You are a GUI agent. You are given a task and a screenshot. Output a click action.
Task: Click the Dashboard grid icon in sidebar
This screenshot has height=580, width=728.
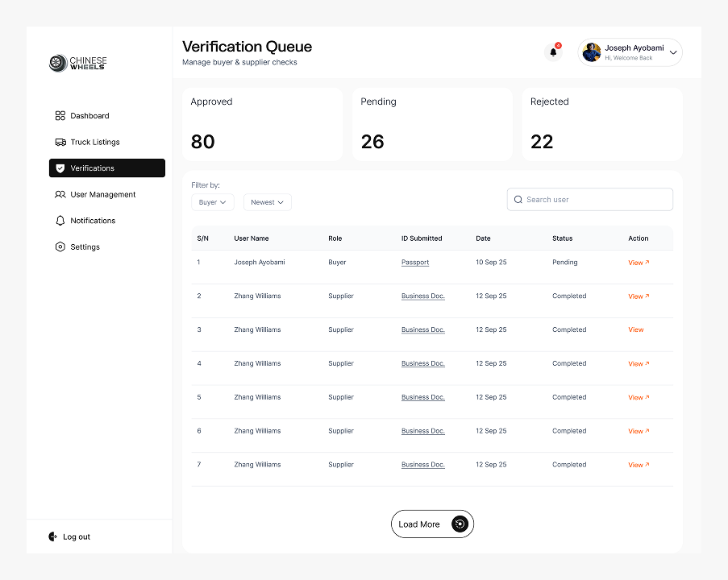pyautogui.click(x=60, y=116)
